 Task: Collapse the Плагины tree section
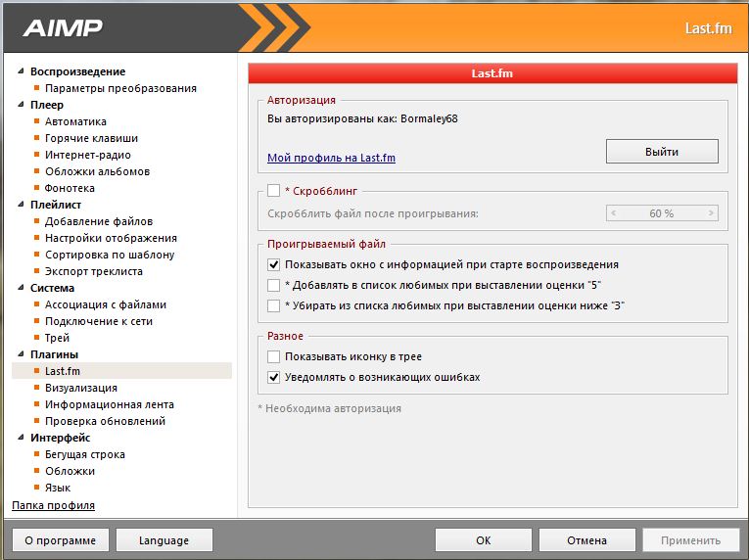pyautogui.click(x=21, y=354)
